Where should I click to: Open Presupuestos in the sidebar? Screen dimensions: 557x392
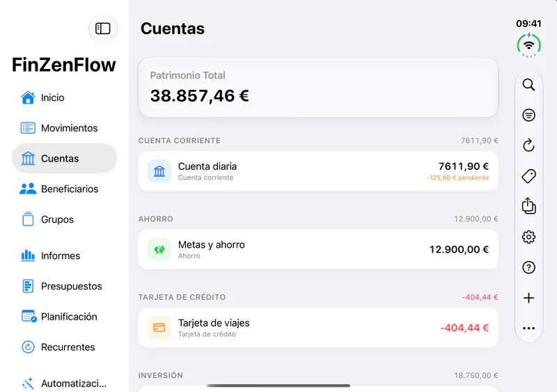pos(64,286)
